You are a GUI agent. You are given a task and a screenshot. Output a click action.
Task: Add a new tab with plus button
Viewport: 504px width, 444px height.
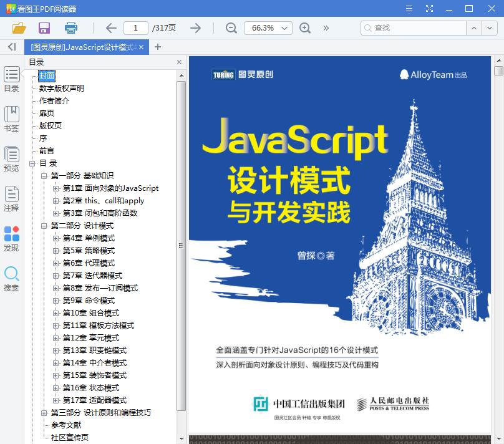click(157, 47)
